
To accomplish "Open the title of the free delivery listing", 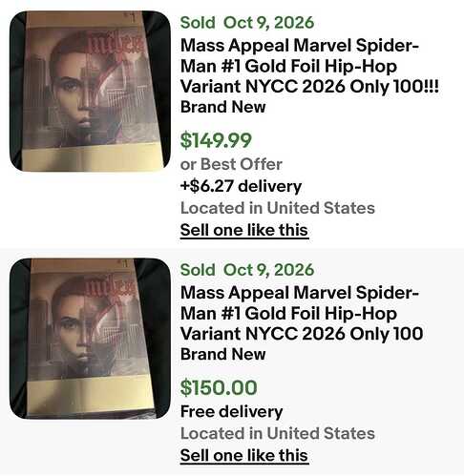I will point(302,313).
